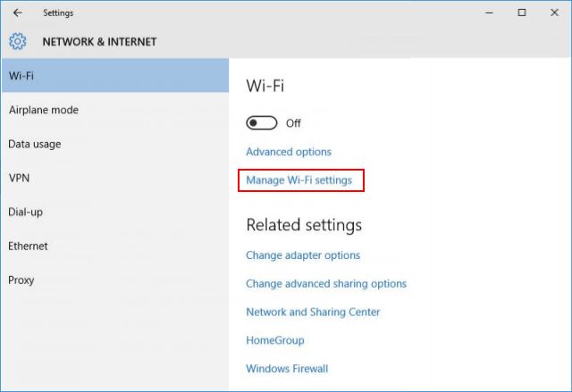Image resolution: width=572 pixels, height=392 pixels.
Task: Open the Windows Firewall link
Action: (287, 369)
